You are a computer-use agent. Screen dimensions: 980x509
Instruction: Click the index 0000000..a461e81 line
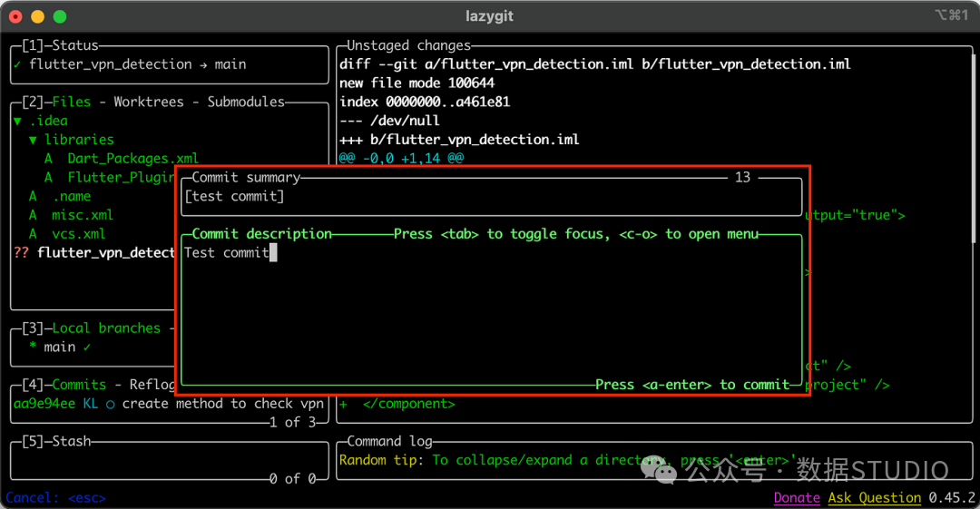(425, 102)
